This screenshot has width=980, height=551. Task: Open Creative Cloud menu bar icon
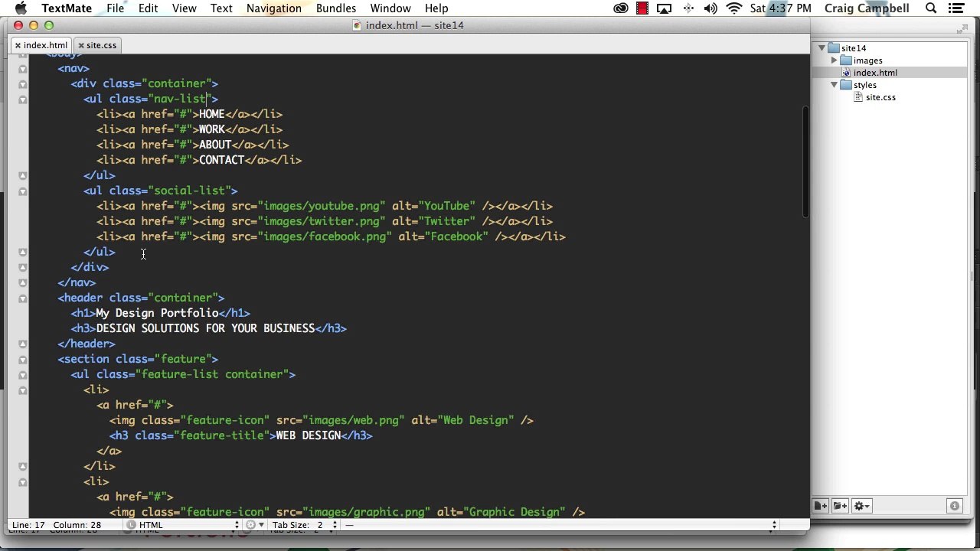[621, 8]
